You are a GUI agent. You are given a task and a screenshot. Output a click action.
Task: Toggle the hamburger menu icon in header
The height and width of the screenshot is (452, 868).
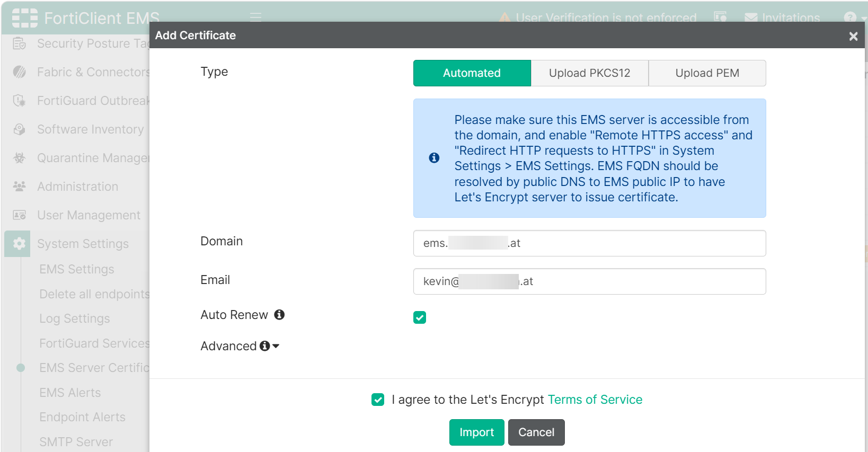point(256,17)
